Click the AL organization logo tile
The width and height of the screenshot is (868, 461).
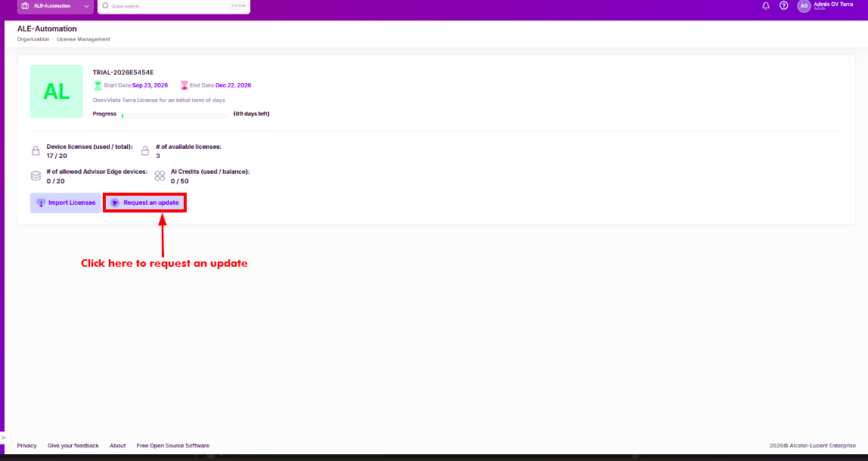[57, 91]
